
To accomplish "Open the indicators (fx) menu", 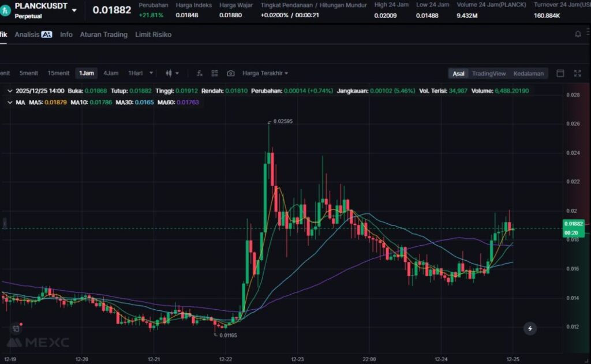I will (x=200, y=73).
